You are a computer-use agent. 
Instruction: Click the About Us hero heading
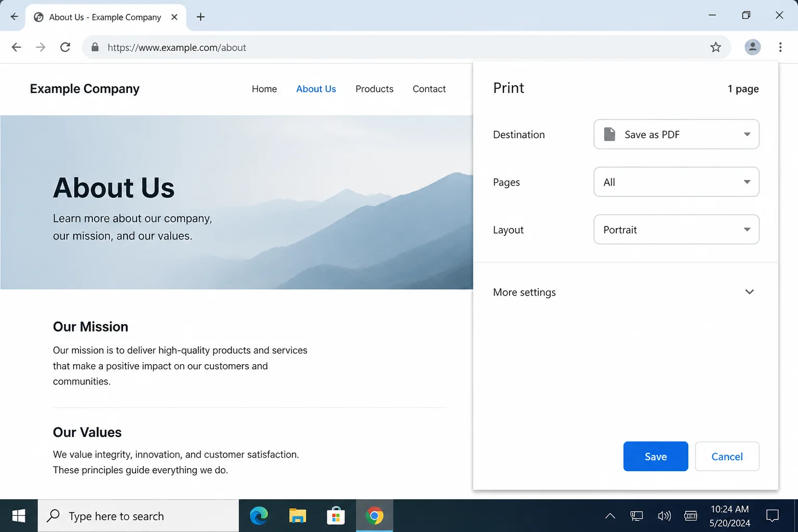click(114, 188)
